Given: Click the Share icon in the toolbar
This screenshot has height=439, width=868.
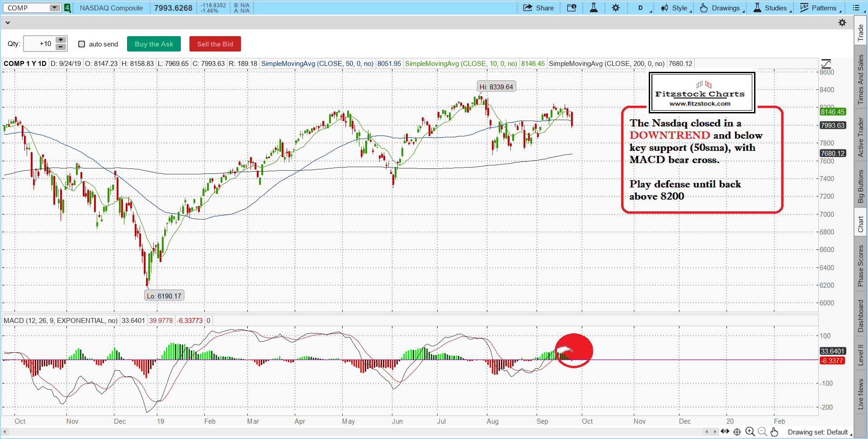Looking at the screenshot, I should pos(538,8).
